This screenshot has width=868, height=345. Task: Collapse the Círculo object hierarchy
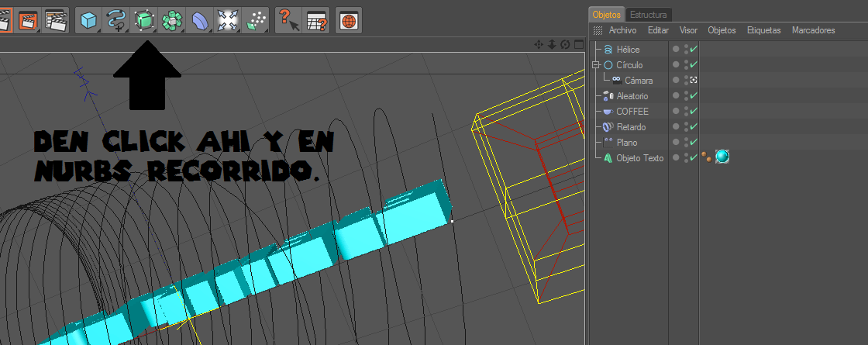coord(595,65)
